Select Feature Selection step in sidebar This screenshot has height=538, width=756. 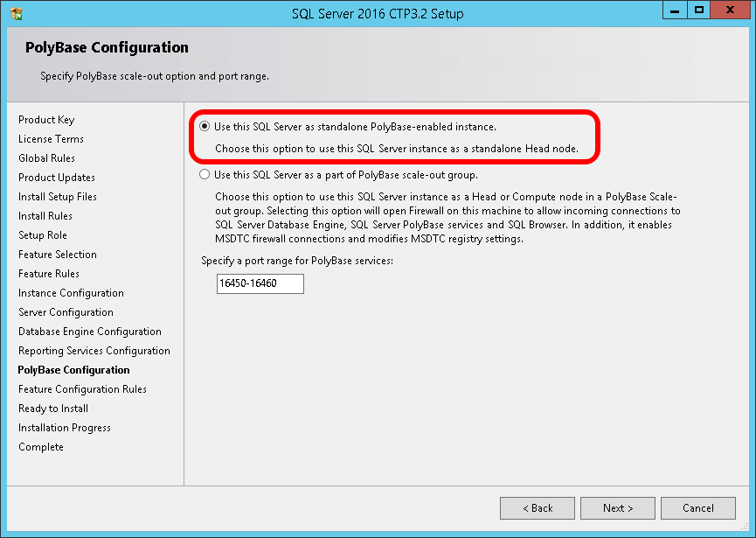pos(58,255)
